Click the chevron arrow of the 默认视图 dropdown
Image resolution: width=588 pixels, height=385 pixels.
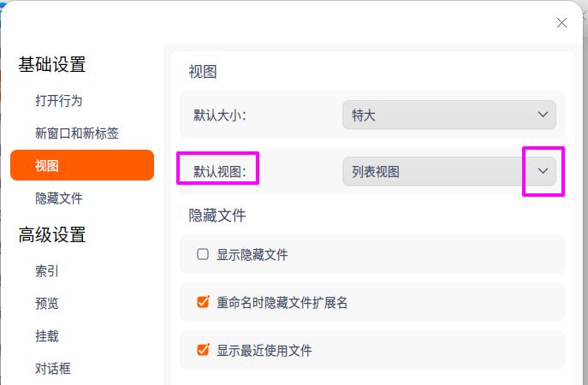click(x=543, y=171)
